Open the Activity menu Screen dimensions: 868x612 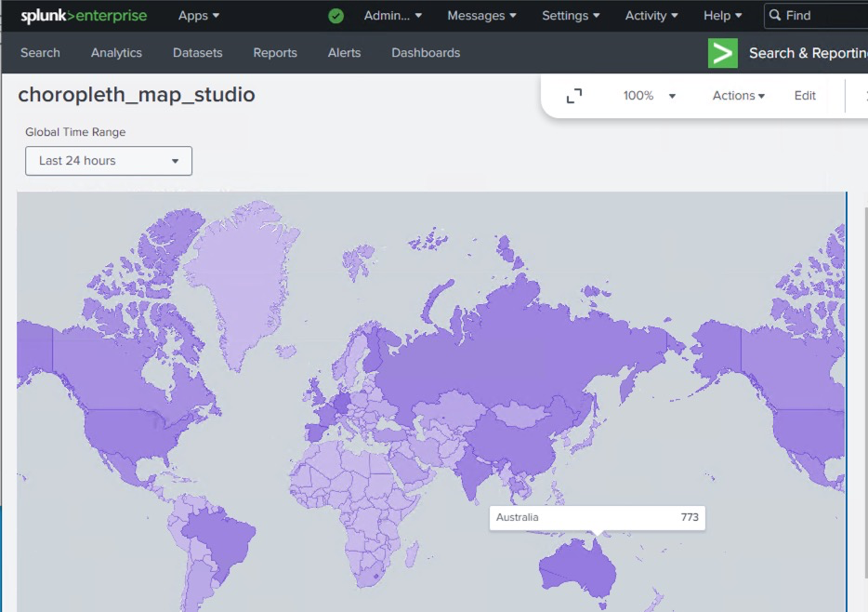pos(651,16)
